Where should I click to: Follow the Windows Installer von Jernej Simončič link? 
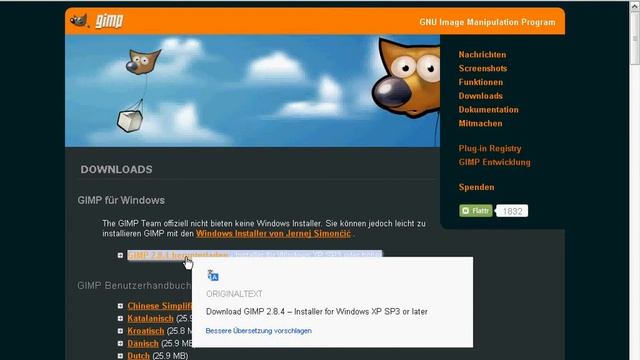273,233
